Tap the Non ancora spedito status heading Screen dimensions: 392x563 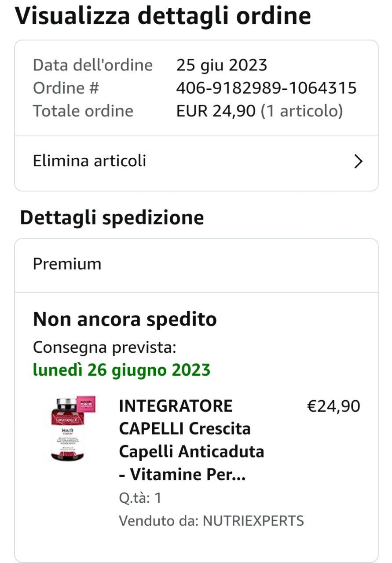[125, 319]
